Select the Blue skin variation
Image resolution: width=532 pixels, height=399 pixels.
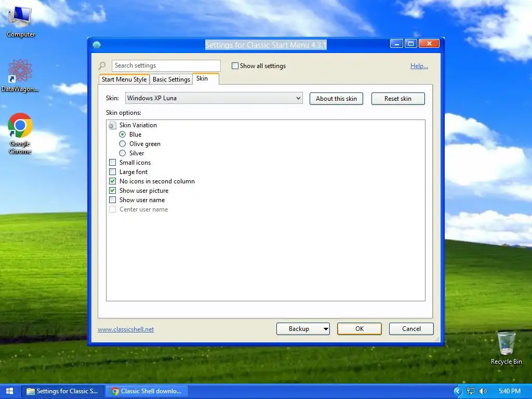(123, 135)
